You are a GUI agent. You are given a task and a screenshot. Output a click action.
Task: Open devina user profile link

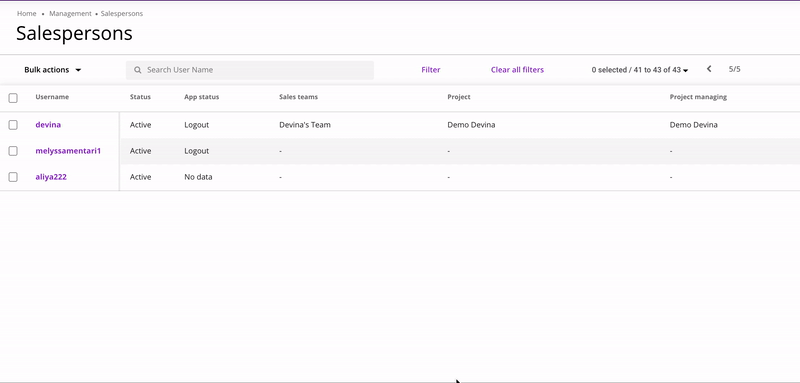(x=48, y=124)
